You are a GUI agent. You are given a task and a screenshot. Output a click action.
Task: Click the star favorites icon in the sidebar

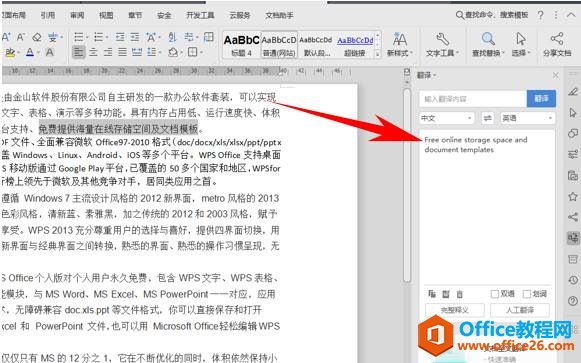coord(573,196)
